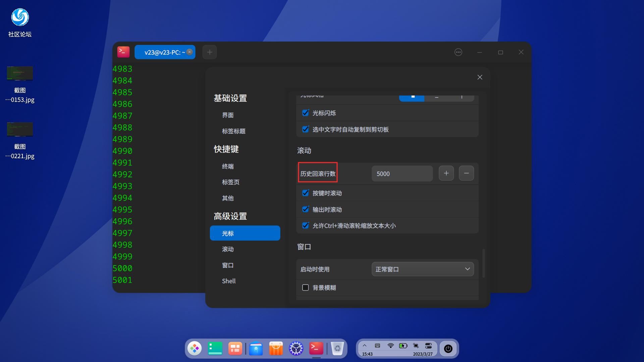The height and width of the screenshot is (362, 644).
Task: Uncheck 选中文字时自动复制到剪切板
Action: tap(305, 129)
